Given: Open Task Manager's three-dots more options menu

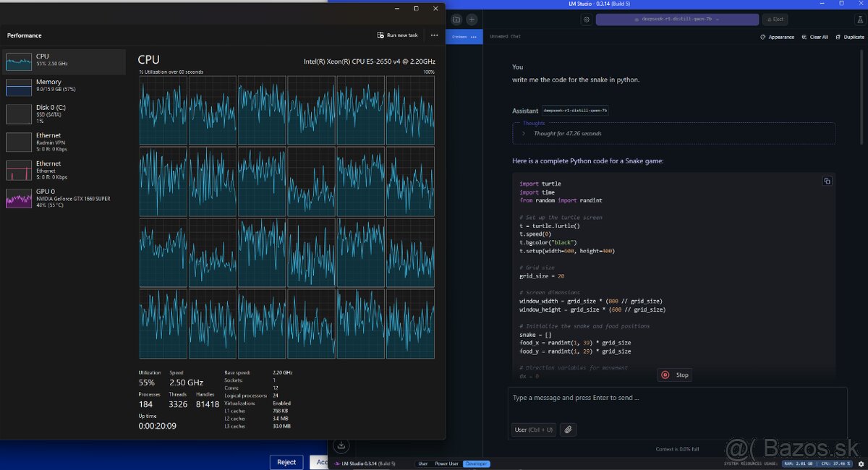Looking at the screenshot, I should pos(434,35).
